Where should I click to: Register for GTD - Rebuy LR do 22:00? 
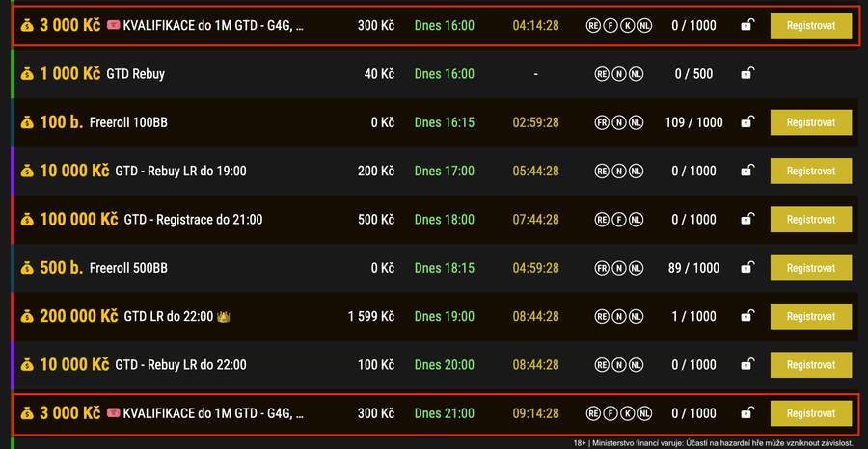coord(810,365)
